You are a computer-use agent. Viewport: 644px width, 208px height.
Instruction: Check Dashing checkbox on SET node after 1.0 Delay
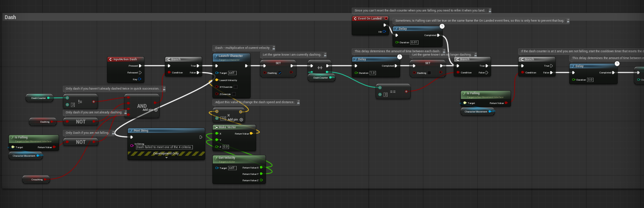pos(429,73)
